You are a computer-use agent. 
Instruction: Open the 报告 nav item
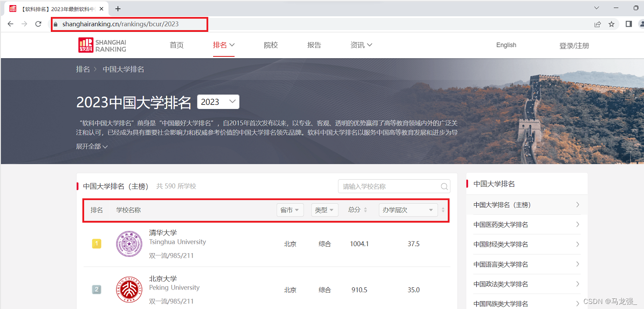pyautogui.click(x=314, y=45)
